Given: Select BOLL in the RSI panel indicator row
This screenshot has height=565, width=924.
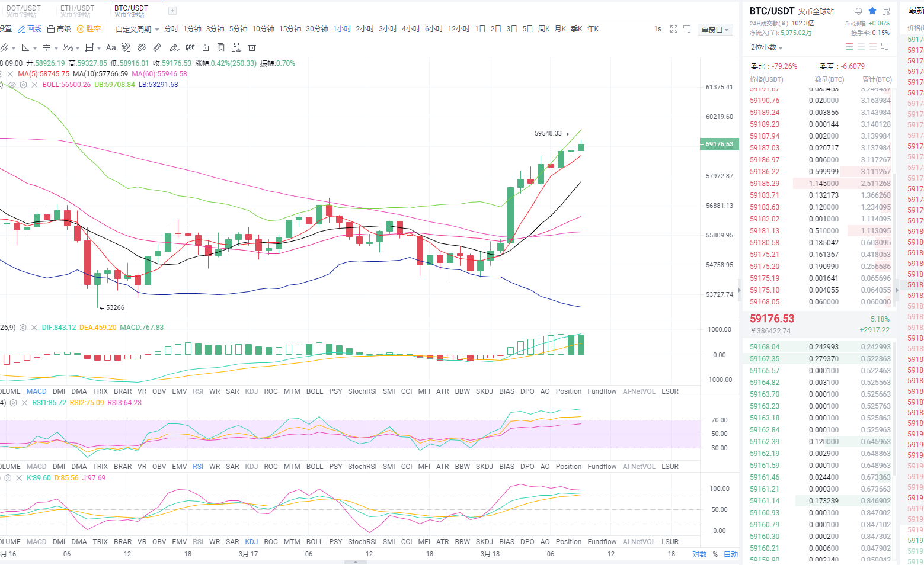Looking at the screenshot, I should click(315, 467).
